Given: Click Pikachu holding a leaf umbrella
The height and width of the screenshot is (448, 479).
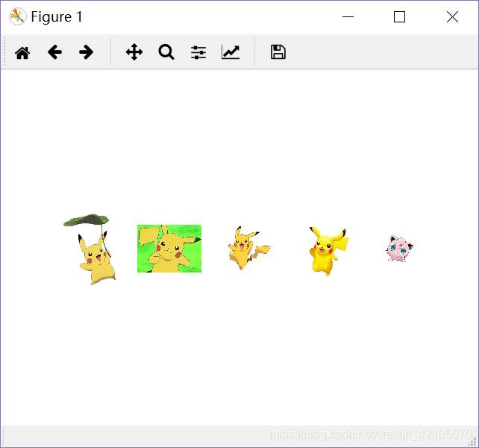Looking at the screenshot, I should [x=90, y=249].
